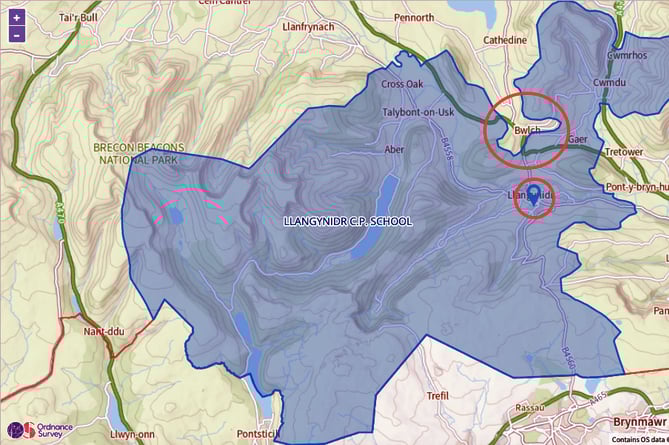
Task: Click the B4558 road label
Action: [445, 149]
